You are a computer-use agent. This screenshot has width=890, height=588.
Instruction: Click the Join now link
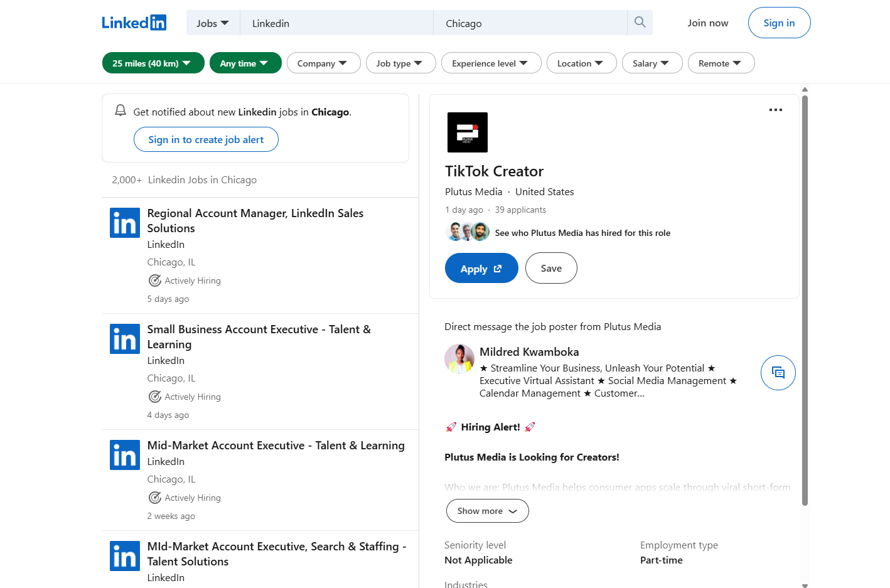(708, 23)
